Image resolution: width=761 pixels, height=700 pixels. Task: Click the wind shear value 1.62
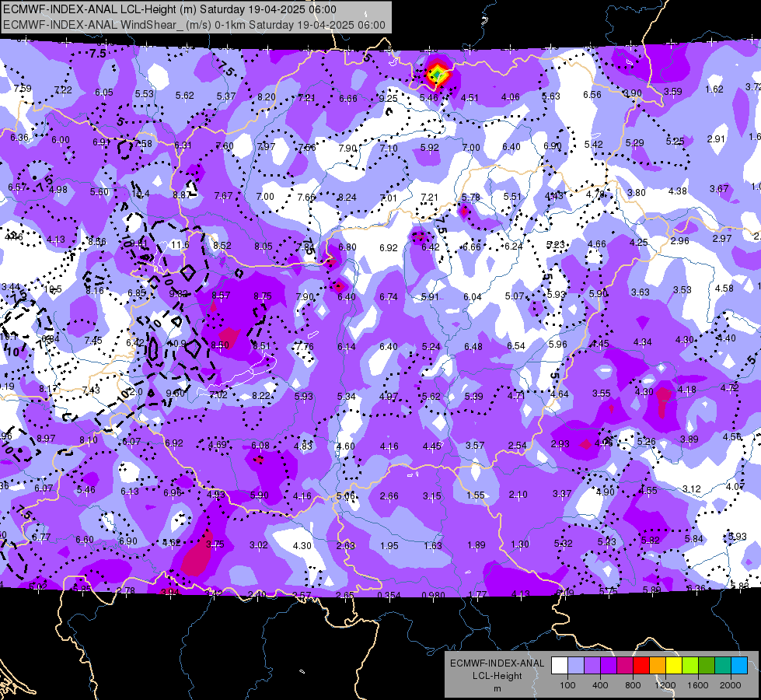tap(714, 89)
